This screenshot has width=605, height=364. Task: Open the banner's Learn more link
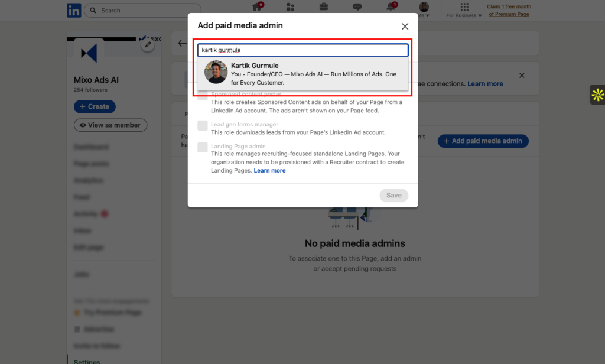coord(486,84)
